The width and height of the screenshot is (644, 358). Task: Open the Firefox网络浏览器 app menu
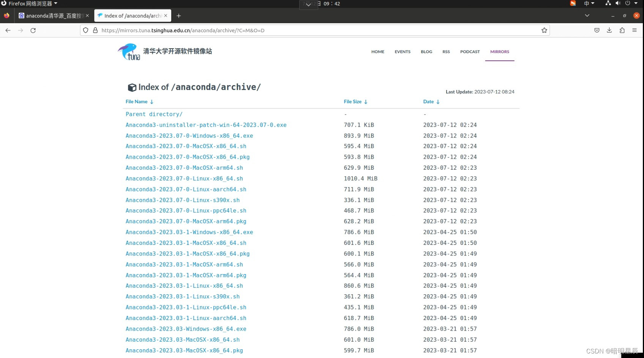[30, 3]
